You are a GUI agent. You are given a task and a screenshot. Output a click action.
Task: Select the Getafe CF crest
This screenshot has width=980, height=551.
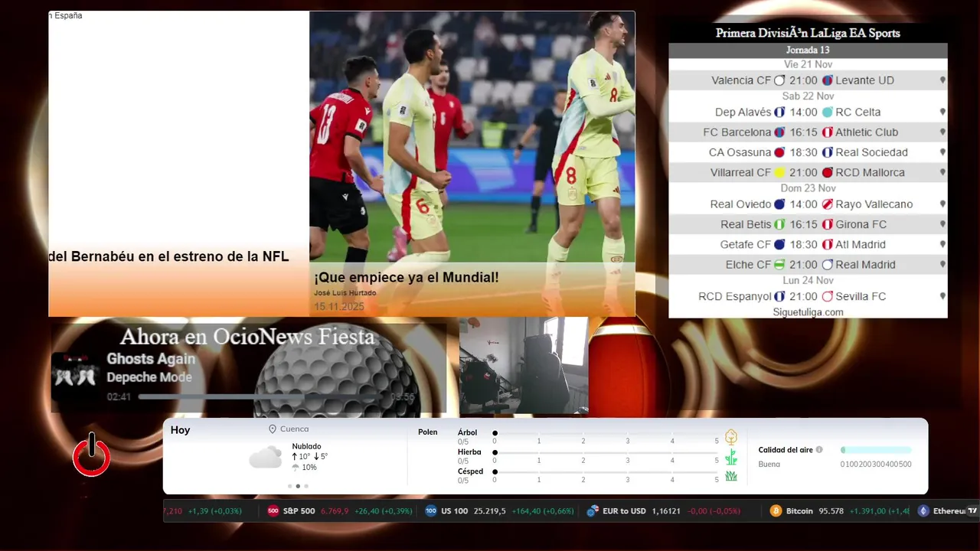pyautogui.click(x=779, y=245)
